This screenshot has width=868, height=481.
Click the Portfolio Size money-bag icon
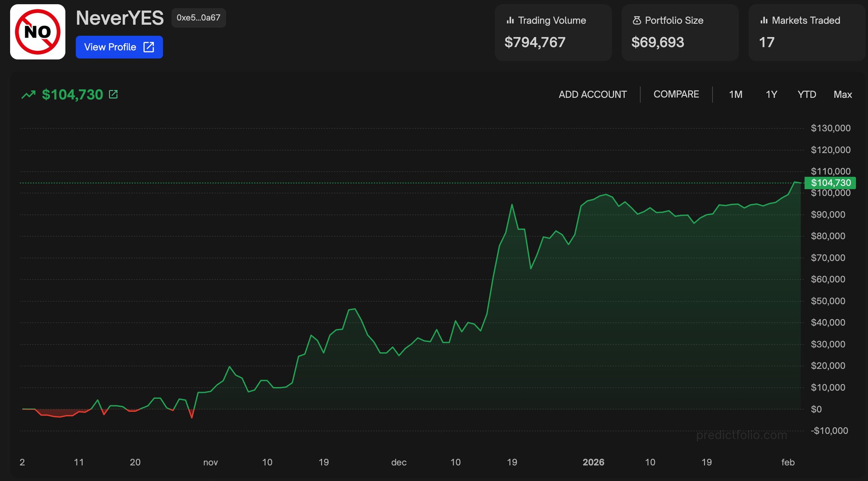(637, 20)
